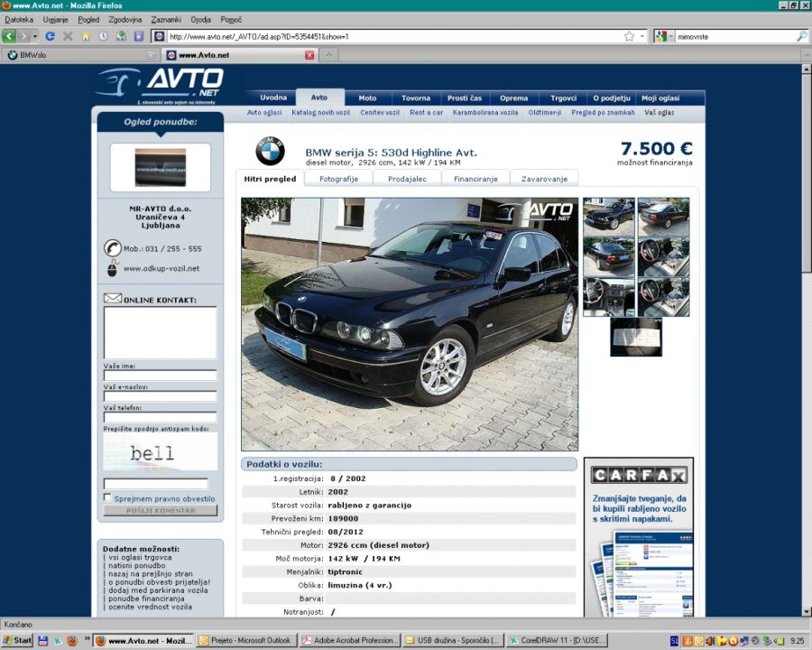Screen dimensions: 812x650
Task: Open the large main car photo
Action: click(x=410, y=324)
